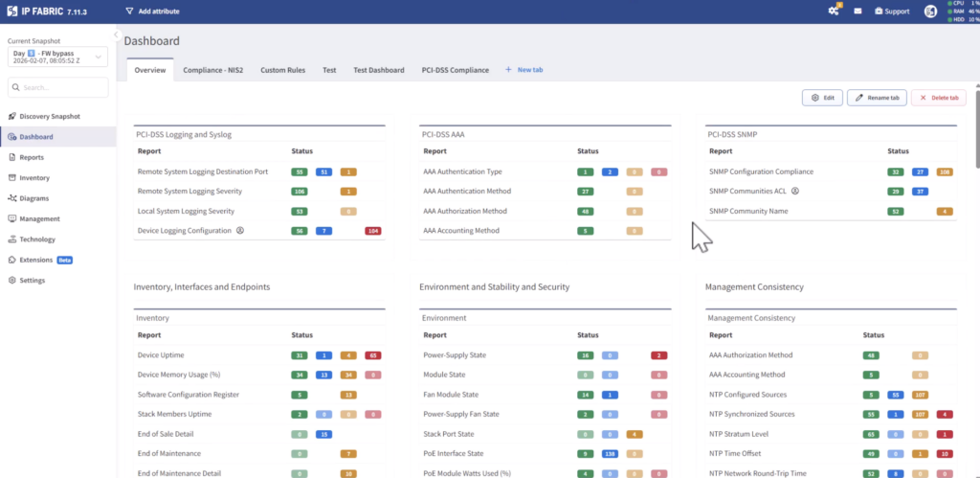
Task: Click the search magnifier icon
Action: [17, 87]
